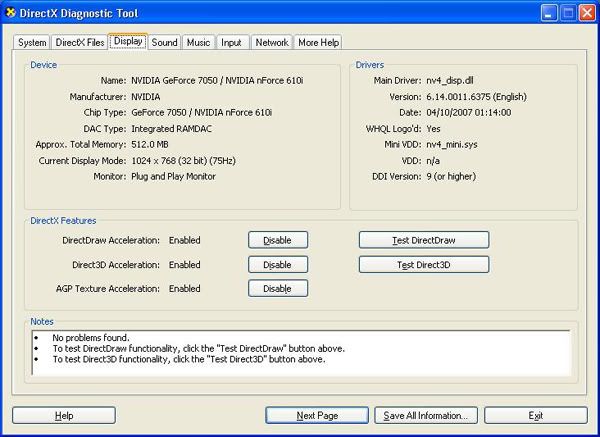Click the Test DirectDraw button
The height and width of the screenshot is (437, 600).
[x=424, y=240]
